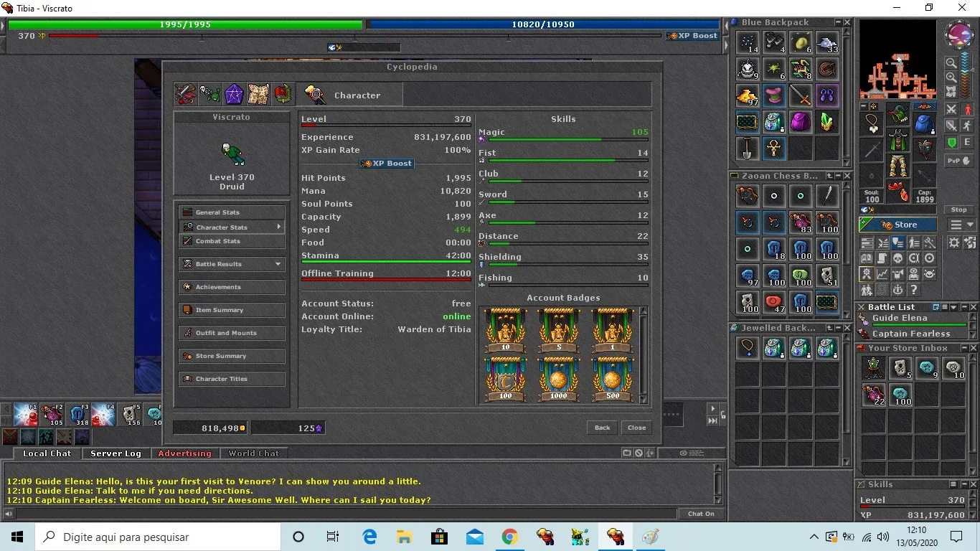Click the chat message input field
980x551 pixels.
coord(346,514)
